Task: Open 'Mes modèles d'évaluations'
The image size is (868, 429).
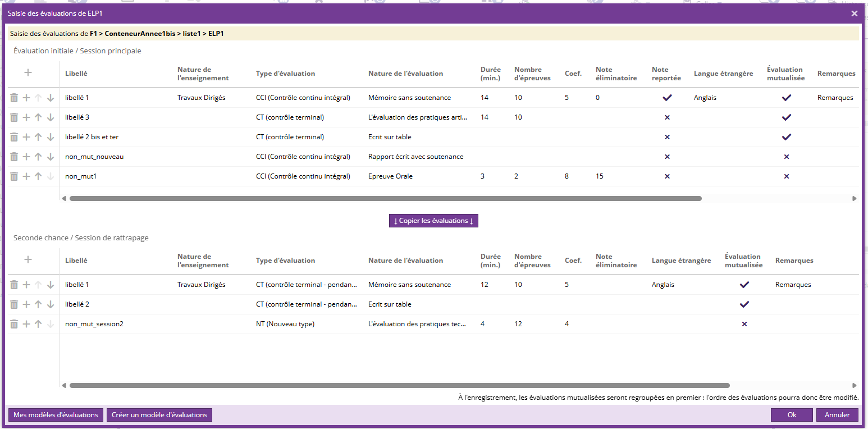Action: 56,415
